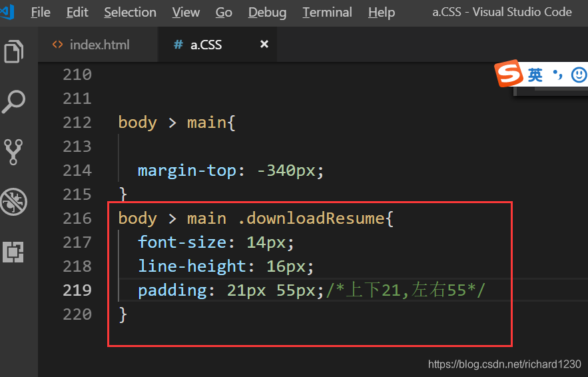The image size is (588, 377).
Task: Click line number 219 in the gutter
Action: pos(77,290)
